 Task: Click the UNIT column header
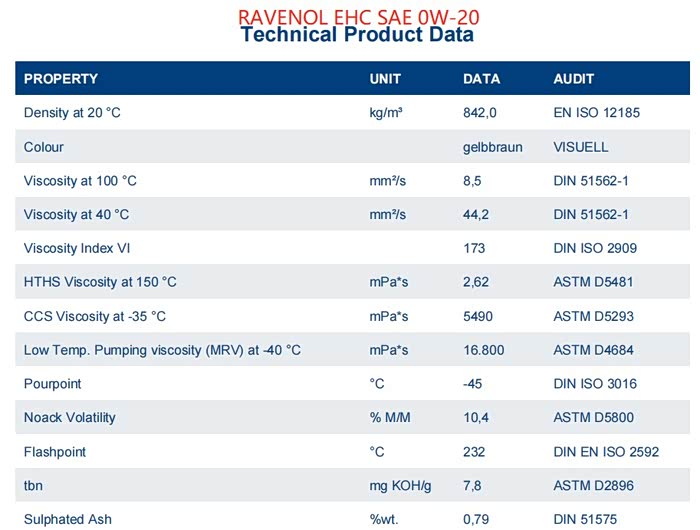click(385, 79)
